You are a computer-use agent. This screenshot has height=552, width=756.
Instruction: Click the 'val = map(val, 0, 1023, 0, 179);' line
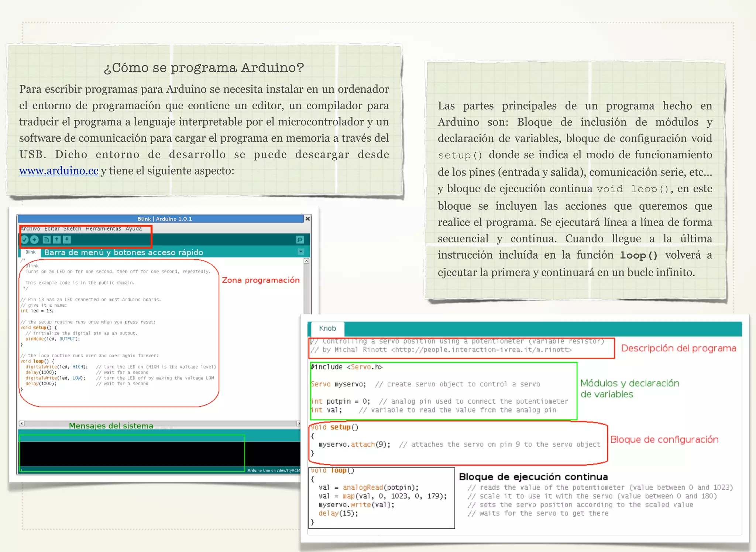click(383, 496)
